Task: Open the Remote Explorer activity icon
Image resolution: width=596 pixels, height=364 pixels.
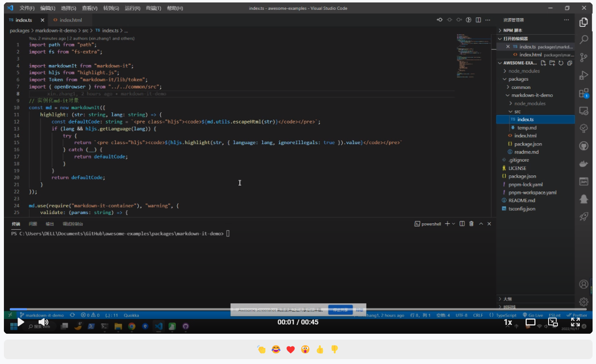Action: (583, 110)
